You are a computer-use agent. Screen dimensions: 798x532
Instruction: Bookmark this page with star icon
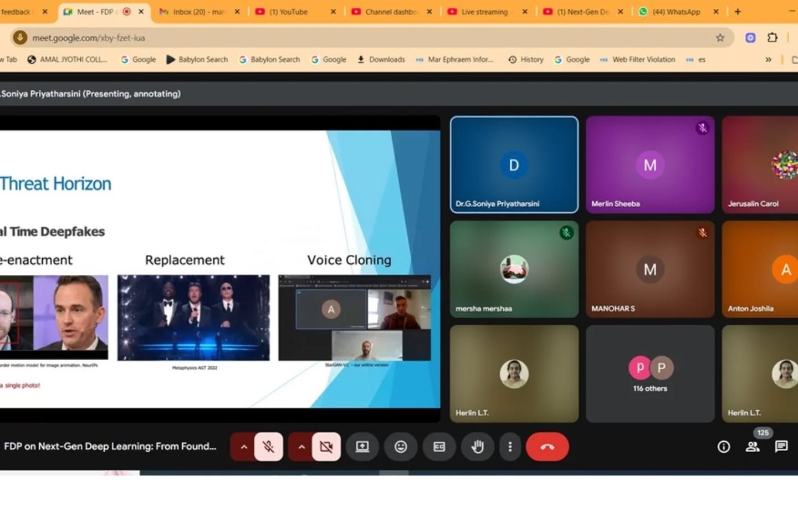point(720,38)
